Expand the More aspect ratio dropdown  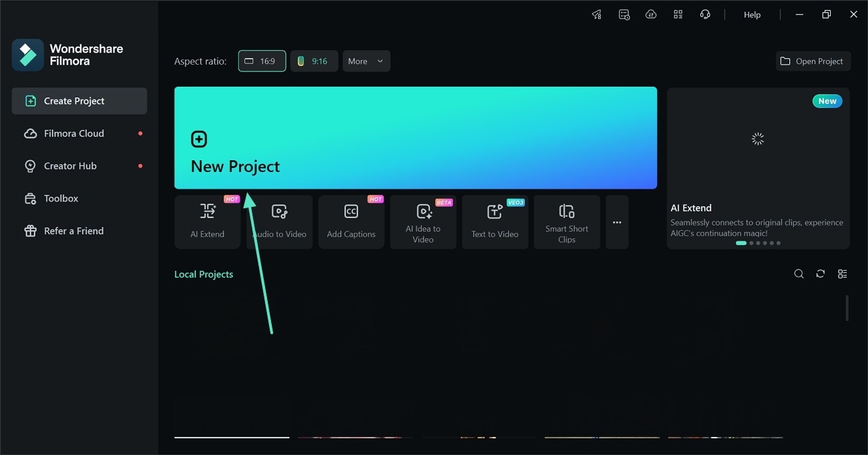point(366,61)
